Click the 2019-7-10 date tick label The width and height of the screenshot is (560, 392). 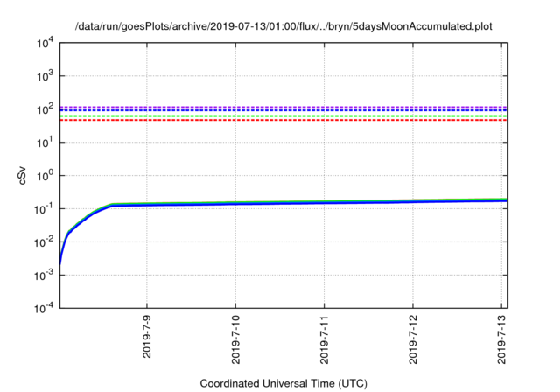pos(235,339)
